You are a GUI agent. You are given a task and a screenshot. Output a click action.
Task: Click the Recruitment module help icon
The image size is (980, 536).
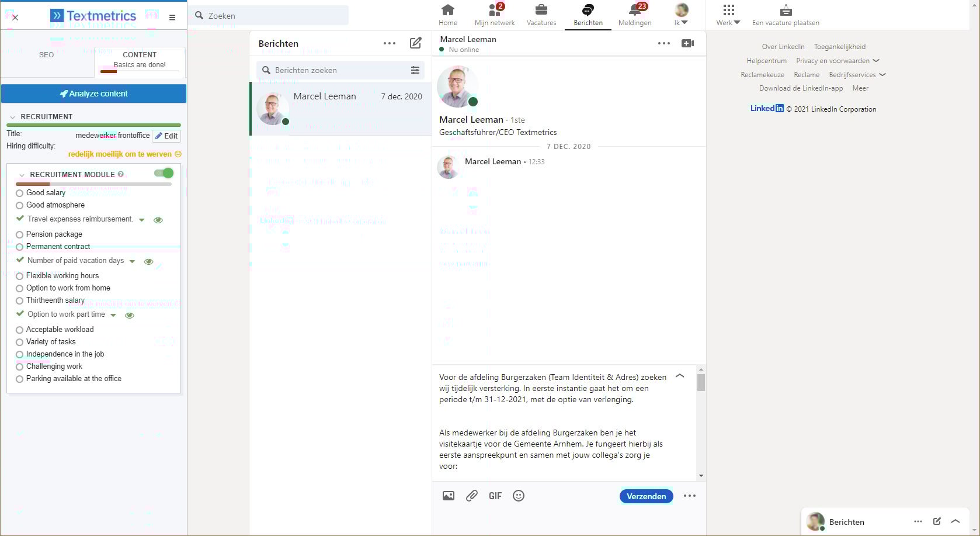121,174
